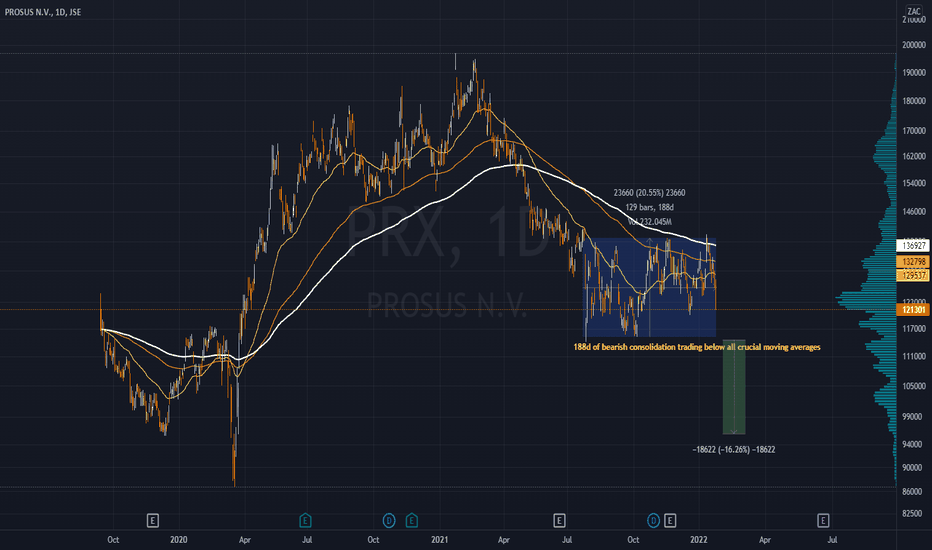Click future earnings marker E near Jul 2022
Image resolution: width=932 pixels, height=550 pixels.
point(823,521)
